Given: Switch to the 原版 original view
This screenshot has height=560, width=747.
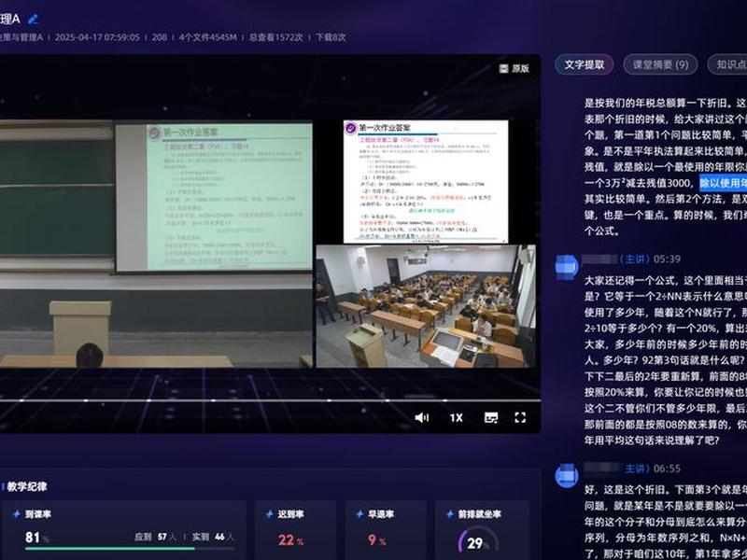Looking at the screenshot, I should [514, 68].
